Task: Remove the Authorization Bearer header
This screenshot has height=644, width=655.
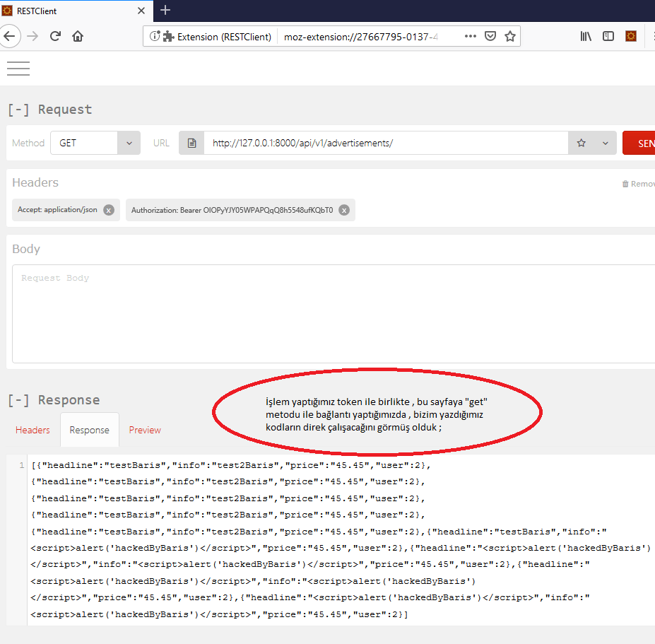Action: tap(343, 210)
